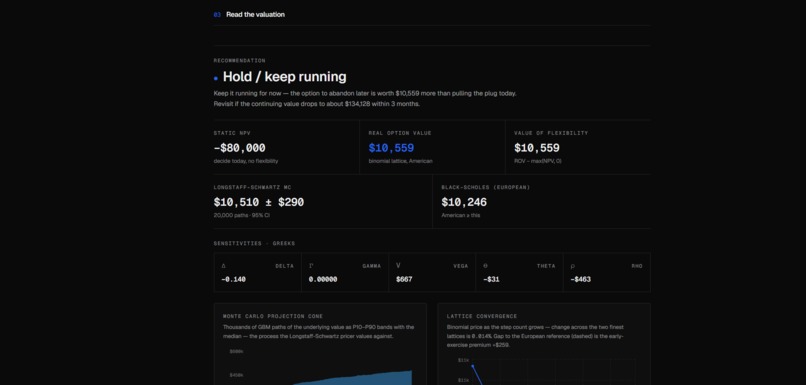
Task: Click the "20,000 paths · 95% CI" caption
Action: [x=242, y=215]
